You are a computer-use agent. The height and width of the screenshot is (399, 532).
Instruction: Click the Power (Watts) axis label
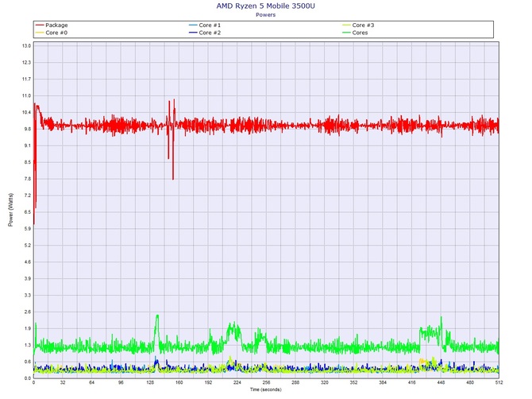[10, 210]
